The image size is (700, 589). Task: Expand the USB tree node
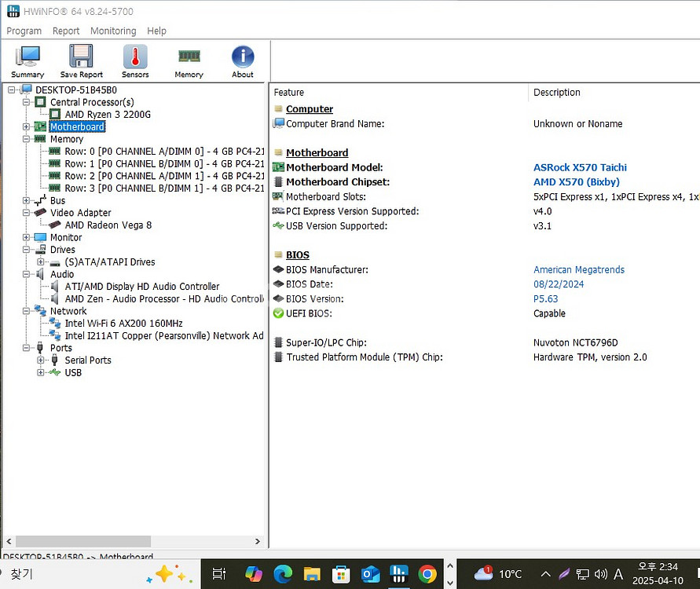pyautogui.click(x=41, y=372)
